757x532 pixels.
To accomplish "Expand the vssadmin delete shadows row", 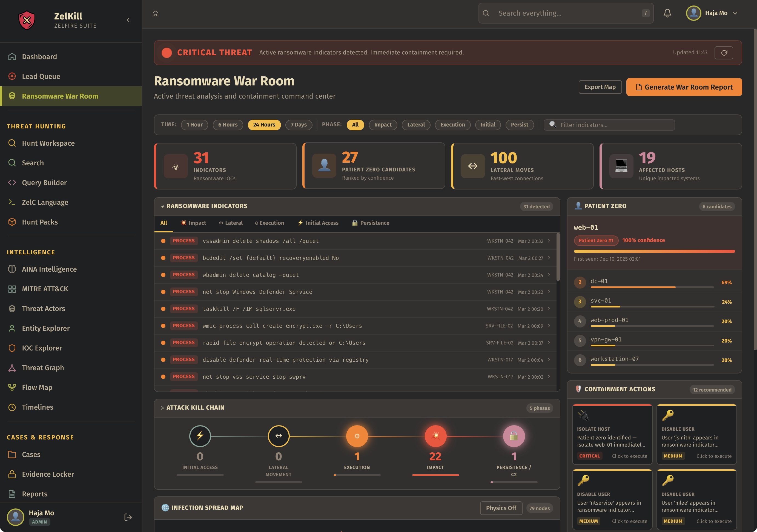I will click(x=549, y=241).
